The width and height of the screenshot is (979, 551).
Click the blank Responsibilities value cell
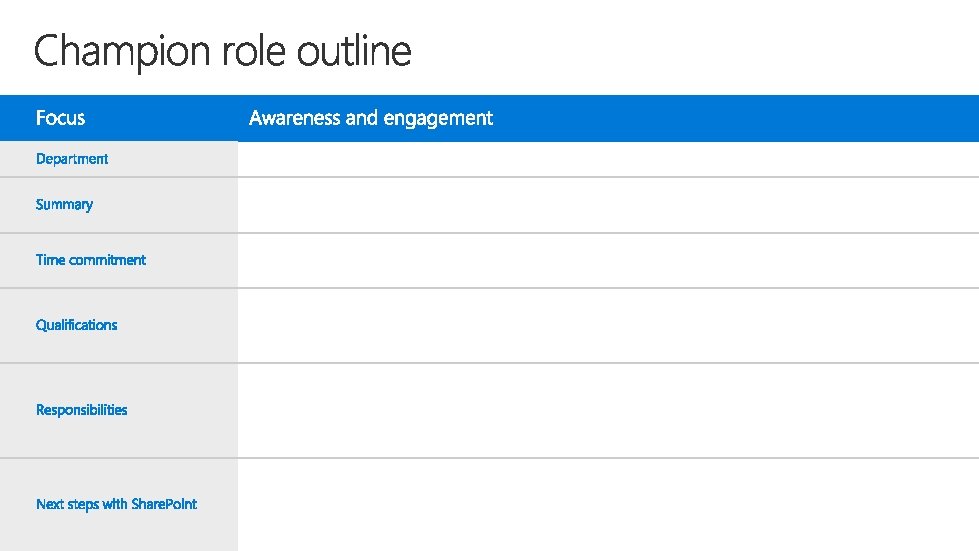608,410
